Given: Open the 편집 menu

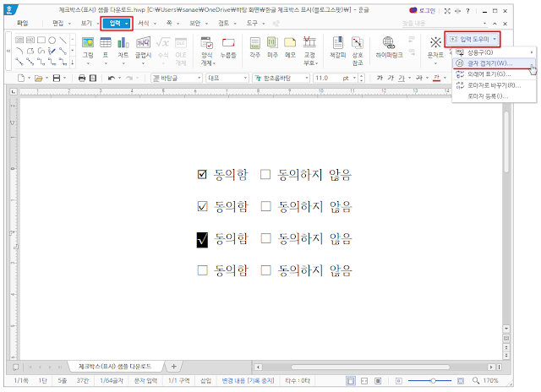Looking at the screenshot, I should tap(57, 23).
